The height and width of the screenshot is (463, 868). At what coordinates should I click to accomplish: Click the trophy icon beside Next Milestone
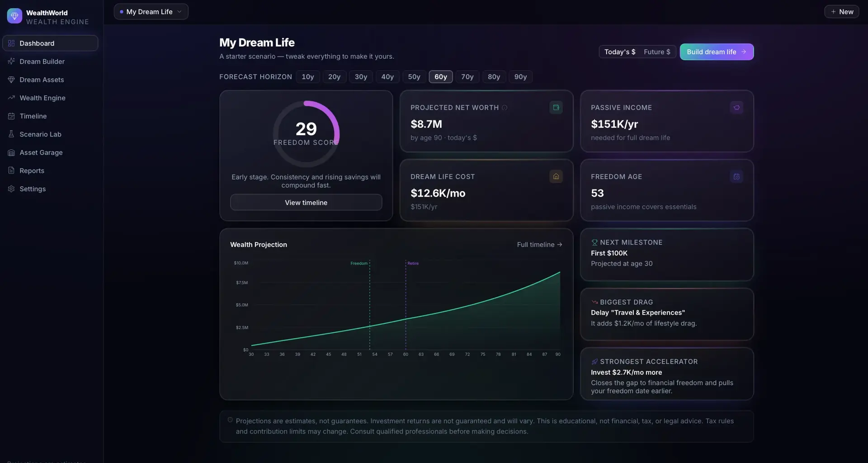pyautogui.click(x=594, y=242)
